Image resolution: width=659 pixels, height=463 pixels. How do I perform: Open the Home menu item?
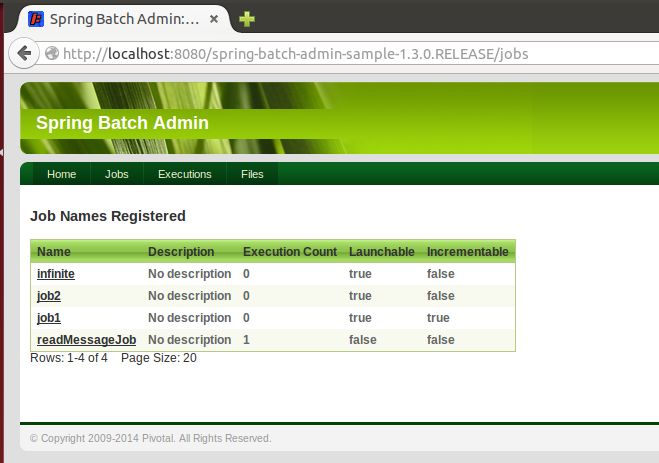click(61, 174)
